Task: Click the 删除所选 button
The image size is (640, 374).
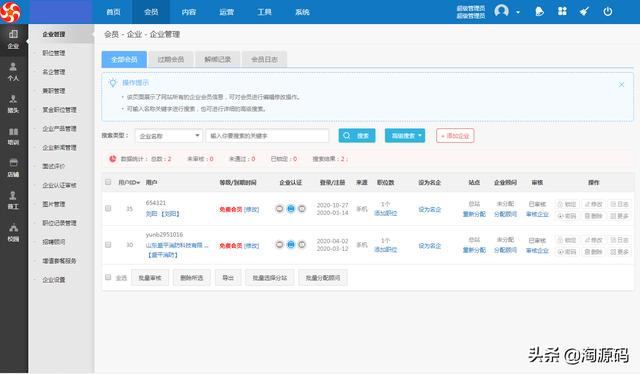Action: tap(192, 278)
